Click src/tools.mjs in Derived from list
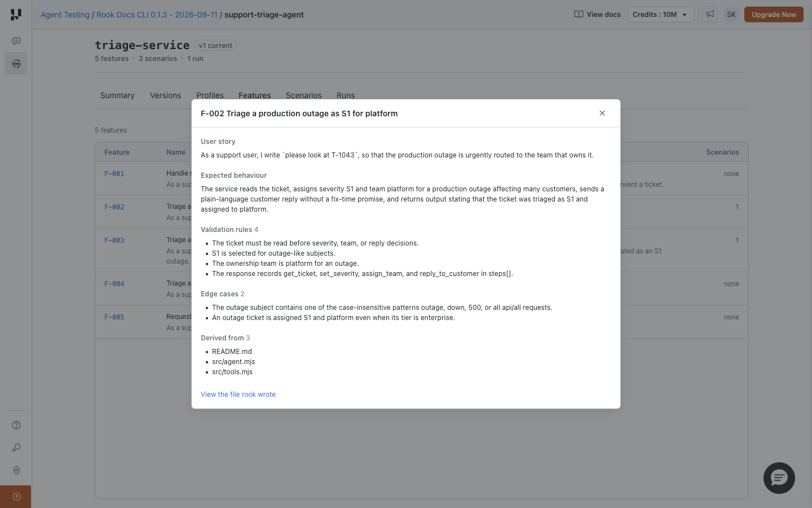The height and width of the screenshot is (508, 812). click(x=232, y=372)
